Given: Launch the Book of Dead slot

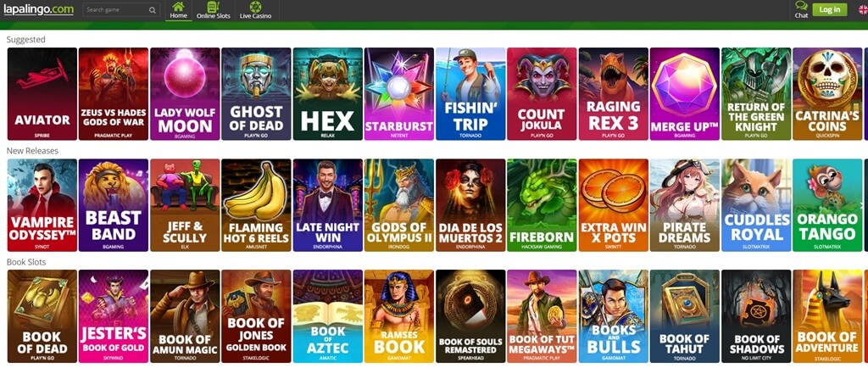Looking at the screenshot, I should [x=42, y=316].
